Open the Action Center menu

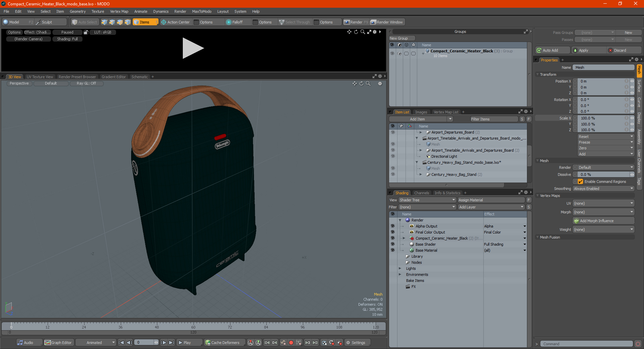pyautogui.click(x=176, y=22)
